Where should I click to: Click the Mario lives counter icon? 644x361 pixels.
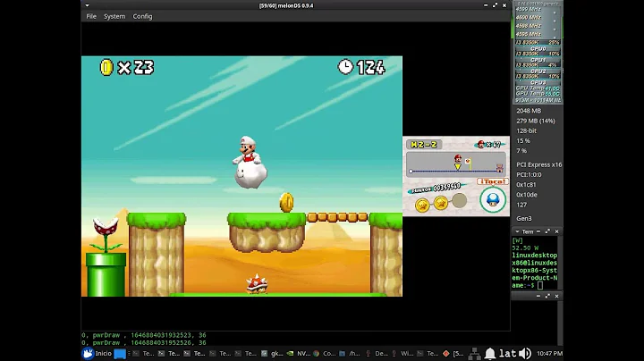click(481, 145)
